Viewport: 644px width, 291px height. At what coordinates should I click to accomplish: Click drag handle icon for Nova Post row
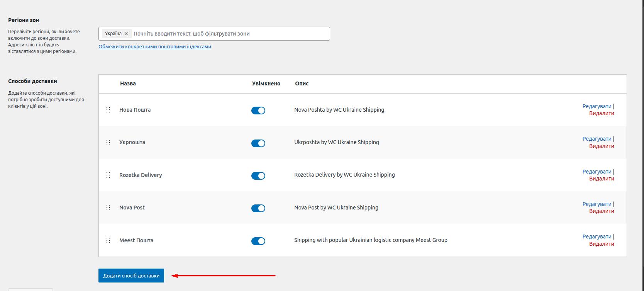click(x=108, y=208)
